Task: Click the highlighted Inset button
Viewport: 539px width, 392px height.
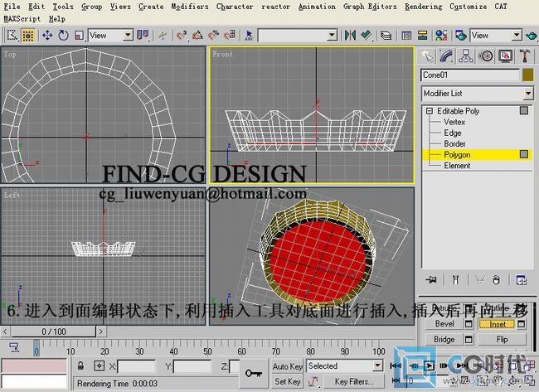Action: coord(498,324)
